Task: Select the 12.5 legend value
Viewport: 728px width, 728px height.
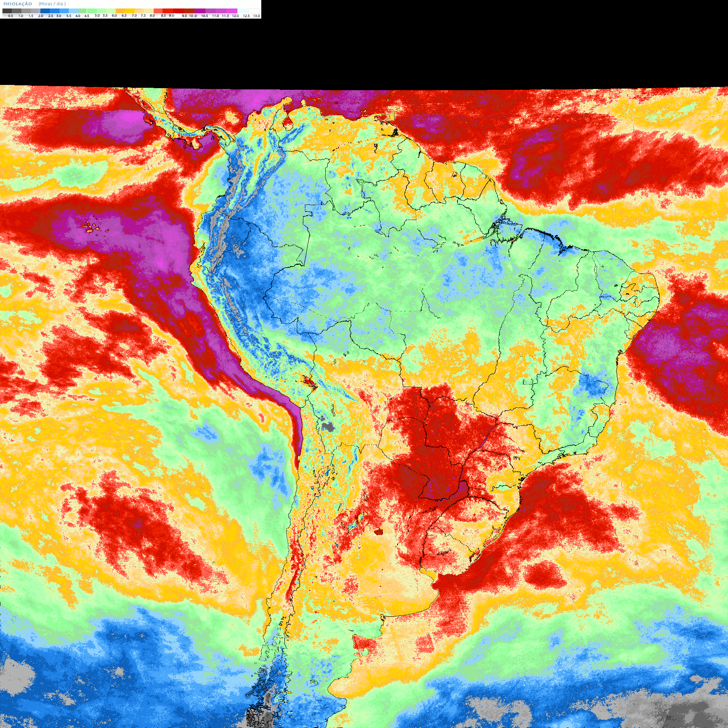Action: point(246,16)
